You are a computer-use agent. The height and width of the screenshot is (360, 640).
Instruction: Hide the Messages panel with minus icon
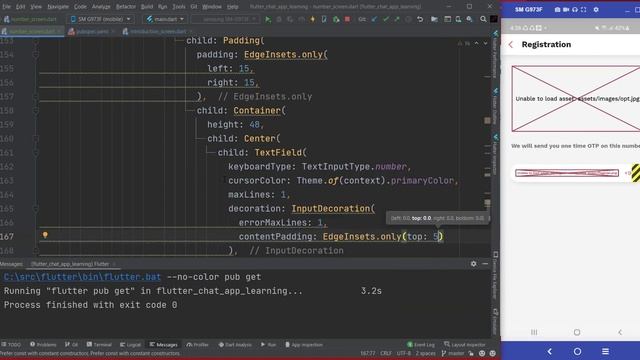(x=485, y=264)
